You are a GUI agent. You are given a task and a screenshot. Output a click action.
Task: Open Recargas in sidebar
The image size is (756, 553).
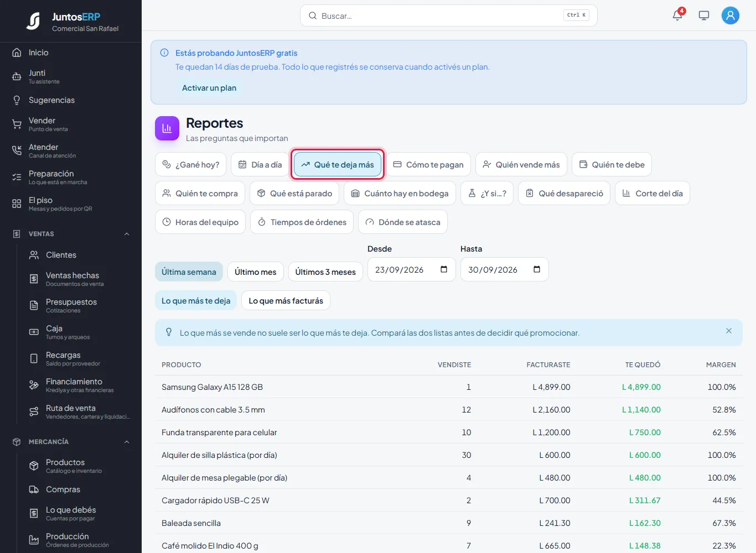79,359
